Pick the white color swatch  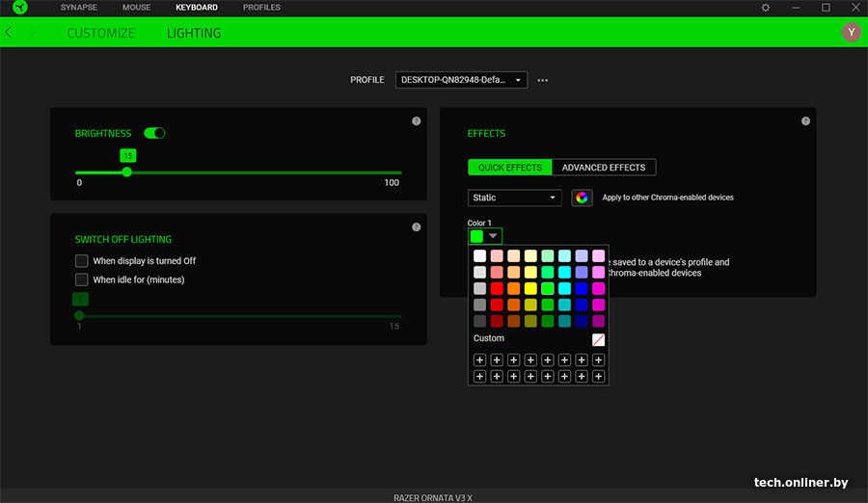[479, 256]
